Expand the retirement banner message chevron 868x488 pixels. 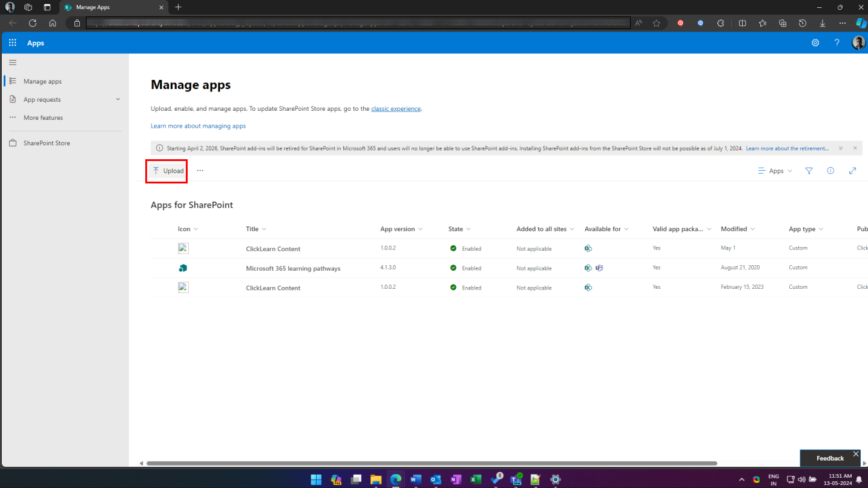841,148
